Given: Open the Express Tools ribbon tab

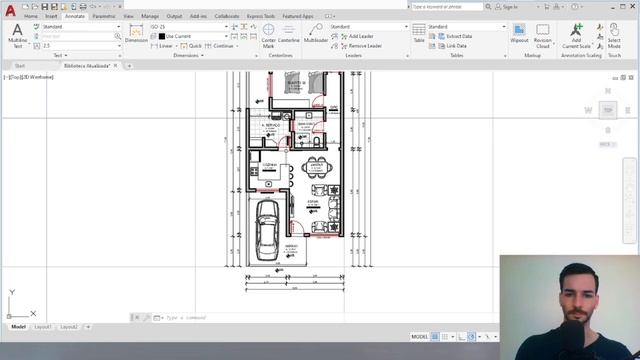Looking at the screenshot, I should (x=261, y=16).
